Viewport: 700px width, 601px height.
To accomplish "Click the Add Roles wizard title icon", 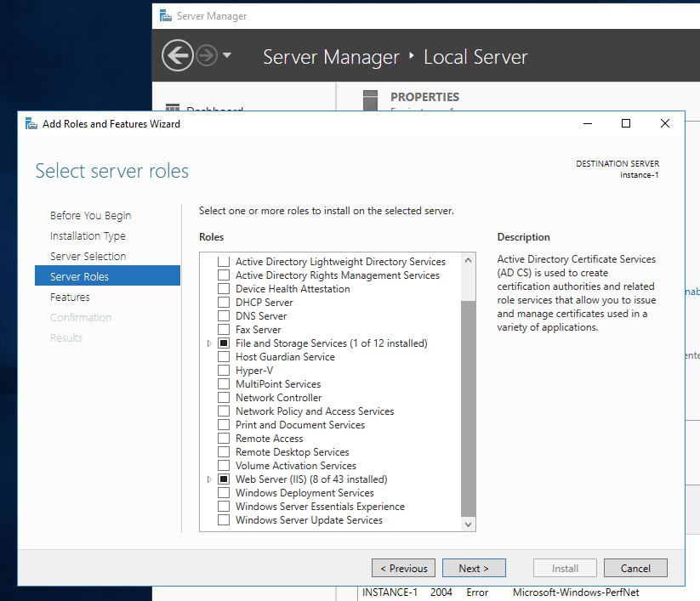I will click(31, 123).
